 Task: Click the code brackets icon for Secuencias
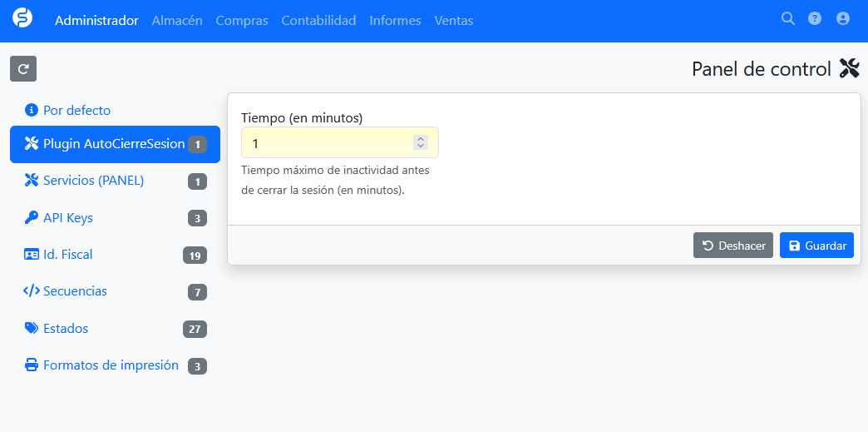(32, 291)
